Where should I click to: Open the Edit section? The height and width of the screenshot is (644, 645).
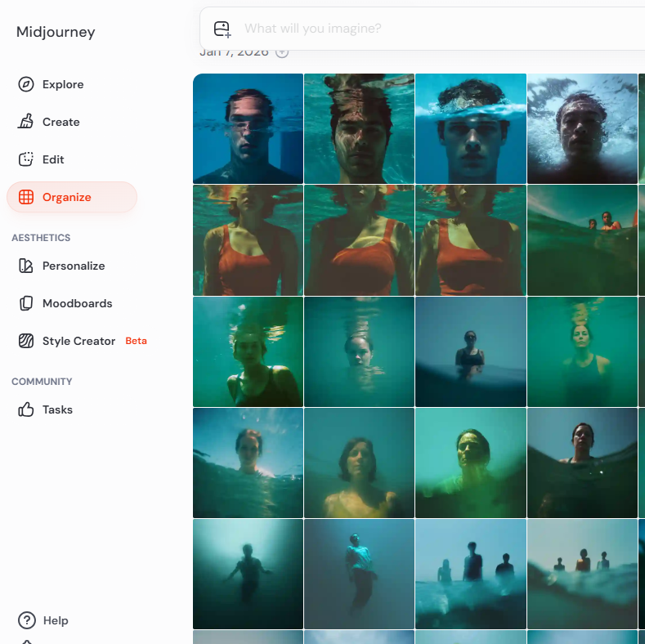point(53,159)
